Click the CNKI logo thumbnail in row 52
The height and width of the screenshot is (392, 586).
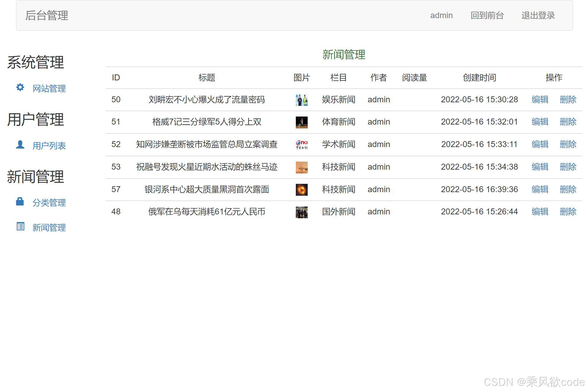[x=301, y=145]
